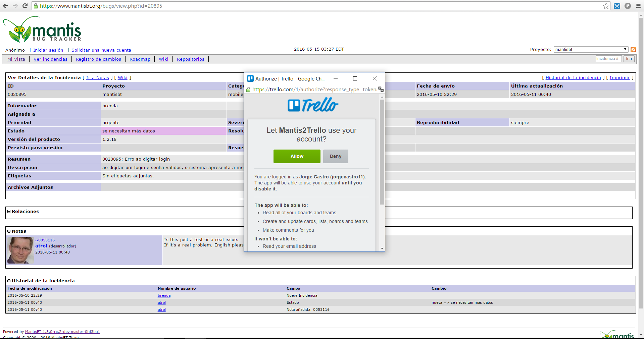Click 'Make comments for you' permission item
Image resolution: width=644 pixels, height=339 pixels.
[x=288, y=230]
